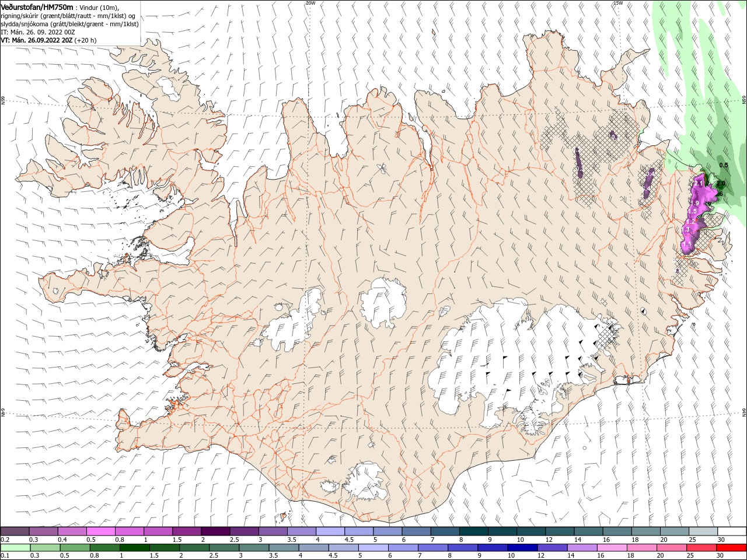Click the bright pink 0.5 swatch, top legend row
Viewport: 747px width, 560px height.
click(100, 531)
